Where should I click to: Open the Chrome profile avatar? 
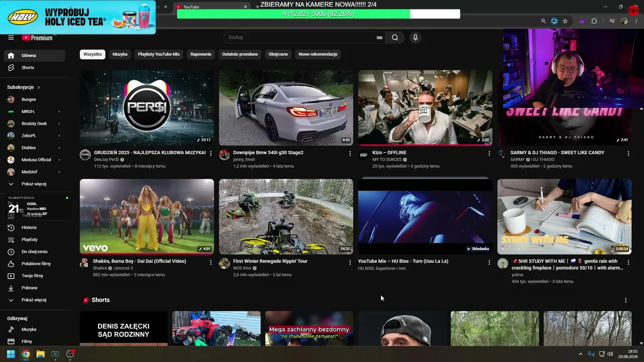(624, 21)
